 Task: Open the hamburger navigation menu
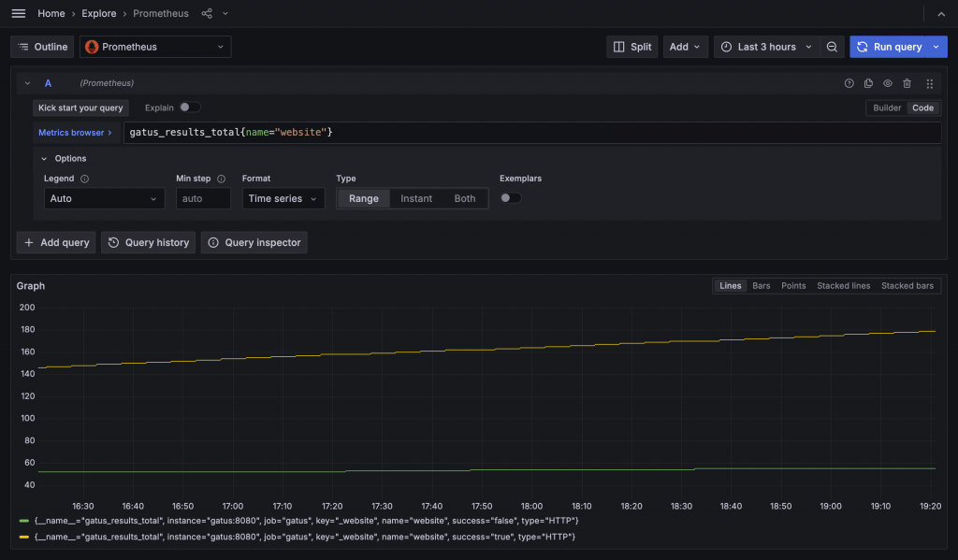18,14
